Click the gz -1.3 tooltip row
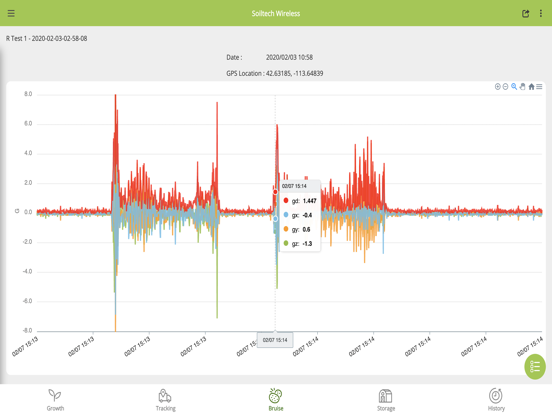552x414 pixels. pos(300,244)
